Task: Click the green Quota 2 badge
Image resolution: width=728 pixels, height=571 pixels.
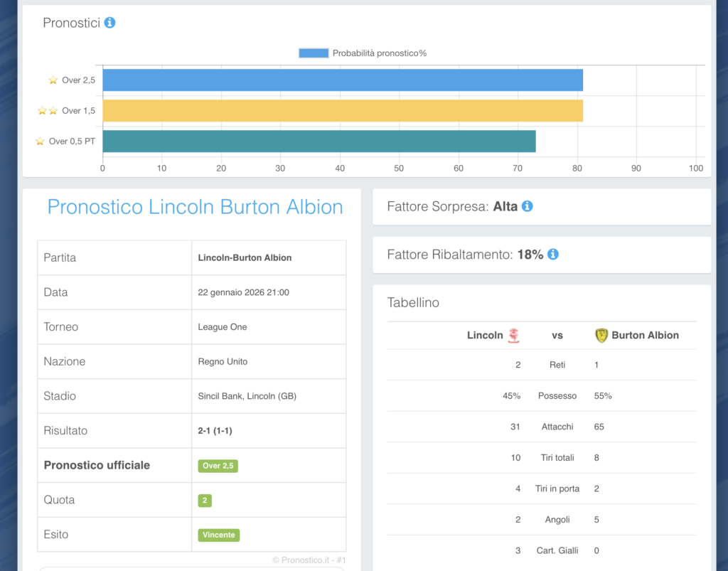Action: 205,501
